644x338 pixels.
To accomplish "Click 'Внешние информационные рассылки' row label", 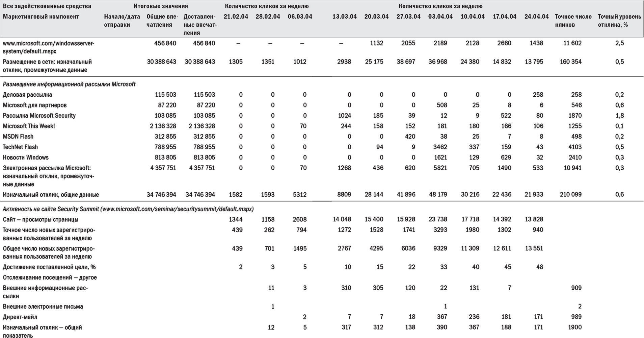I will click(x=45, y=292).
